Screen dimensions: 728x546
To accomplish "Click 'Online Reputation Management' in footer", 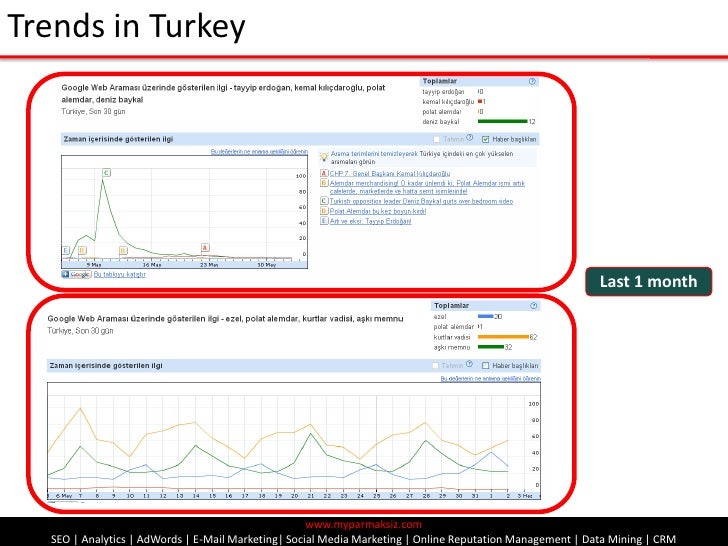I will point(492,539).
